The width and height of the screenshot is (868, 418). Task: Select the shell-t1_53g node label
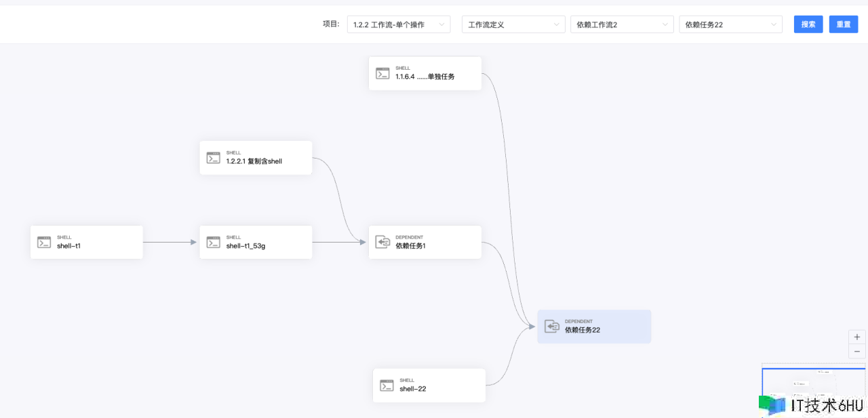pos(245,247)
